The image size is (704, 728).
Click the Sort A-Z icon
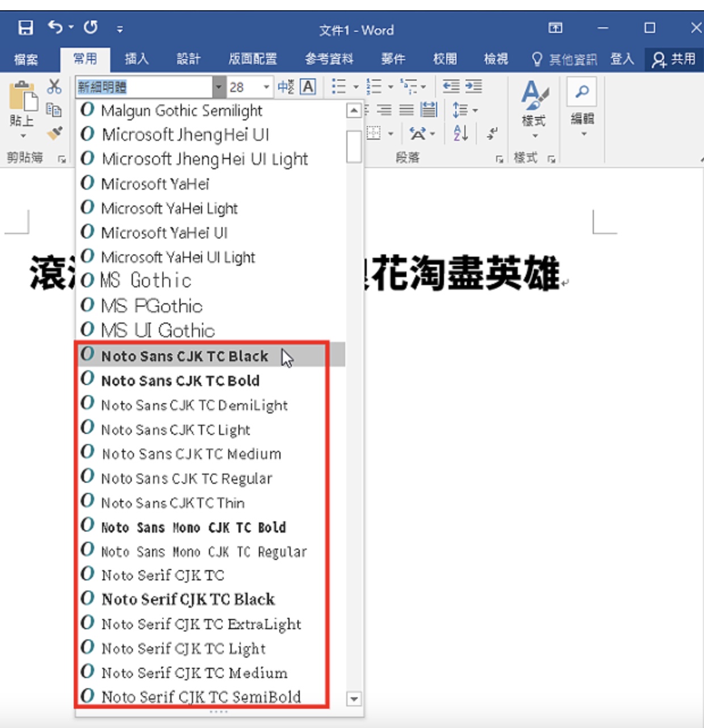click(x=460, y=133)
